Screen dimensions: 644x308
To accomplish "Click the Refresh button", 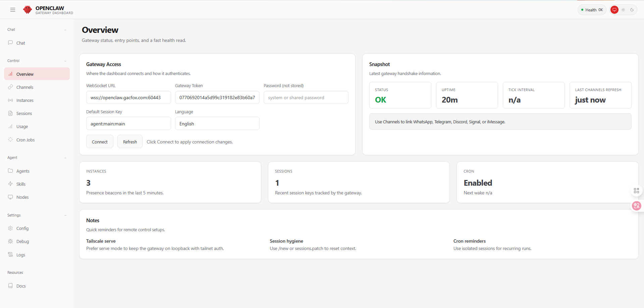I will [130, 142].
